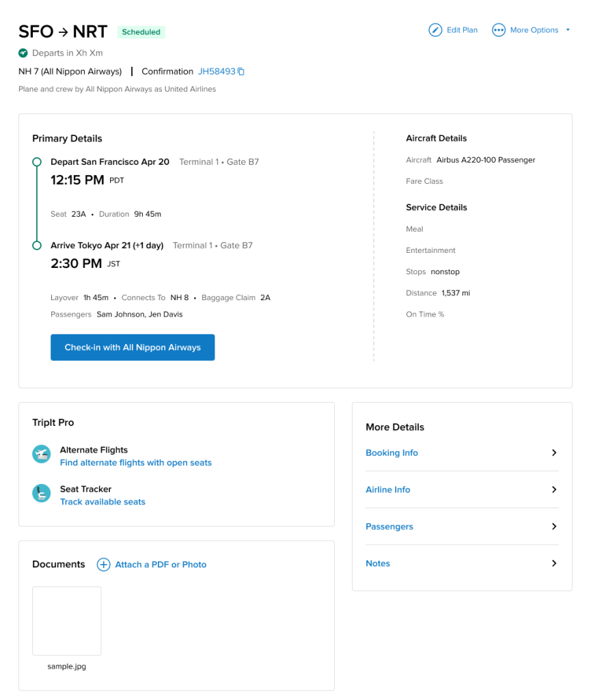This screenshot has height=700, width=591.
Task: Copy confirmation number with copy icon
Action: tap(241, 72)
